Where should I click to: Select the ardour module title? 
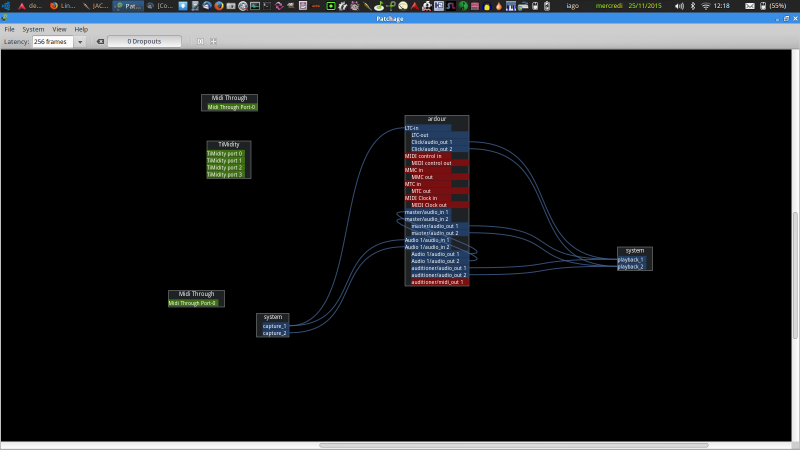click(x=436, y=119)
